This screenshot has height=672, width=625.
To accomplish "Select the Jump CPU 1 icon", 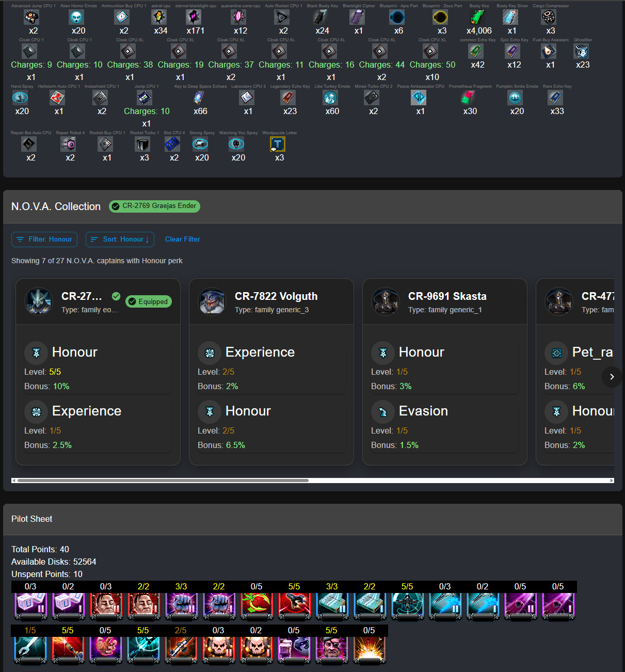I will click(x=145, y=98).
